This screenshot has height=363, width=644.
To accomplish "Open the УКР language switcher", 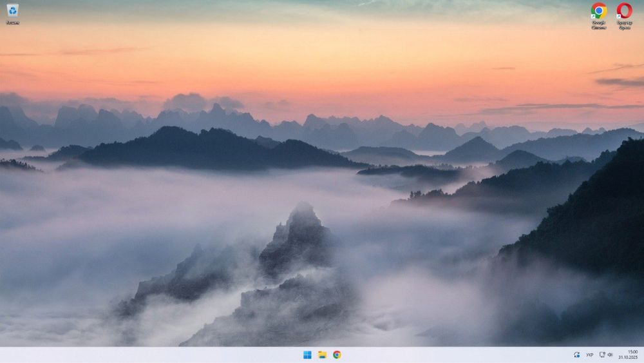I will pos(590,355).
